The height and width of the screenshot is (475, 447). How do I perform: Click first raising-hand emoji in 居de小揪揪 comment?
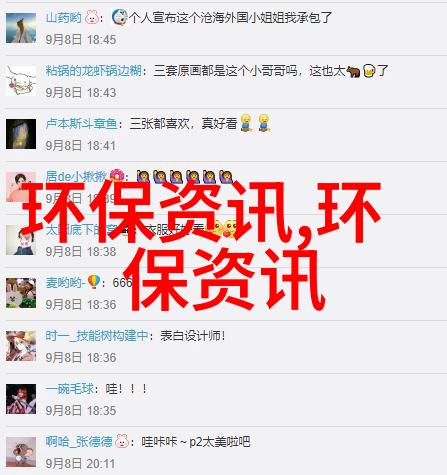[x=143, y=176]
